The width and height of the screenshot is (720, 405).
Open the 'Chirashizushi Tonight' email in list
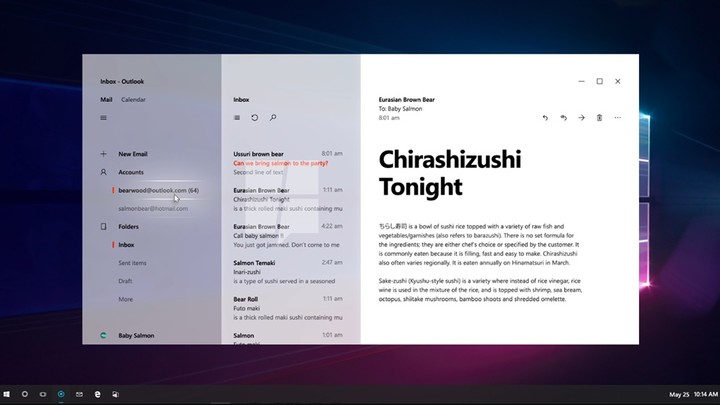tap(288, 199)
